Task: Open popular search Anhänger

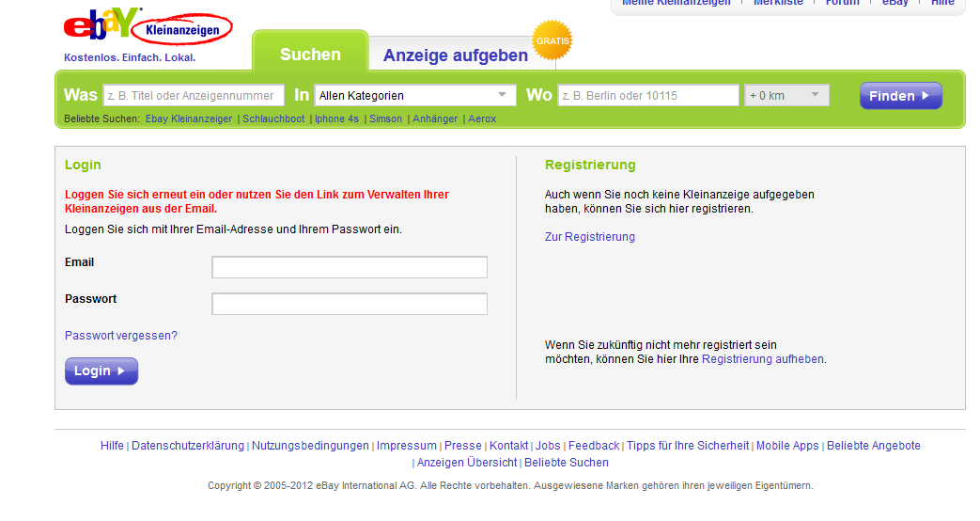Action: [x=435, y=118]
